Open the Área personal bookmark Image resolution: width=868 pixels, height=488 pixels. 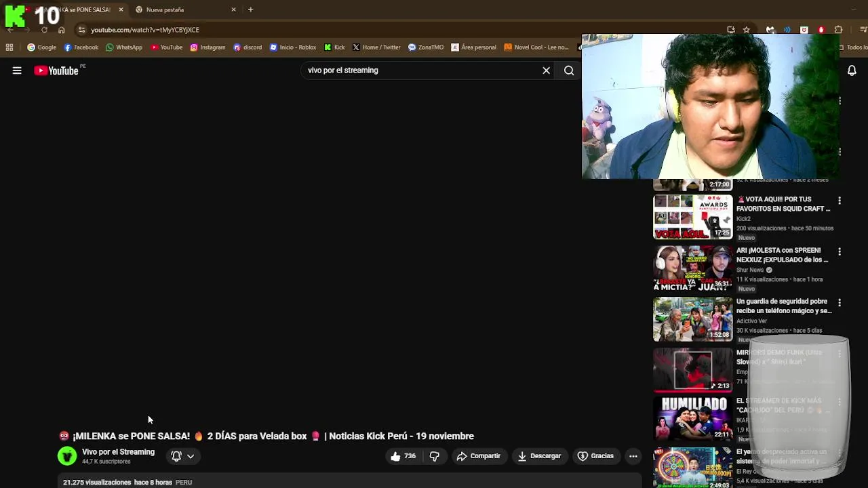(473, 47)
